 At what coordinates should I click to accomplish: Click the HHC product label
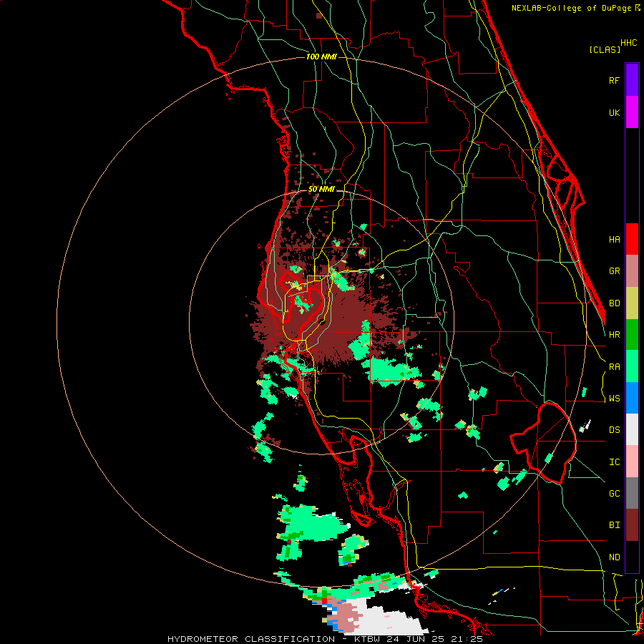tap(629, 43)
